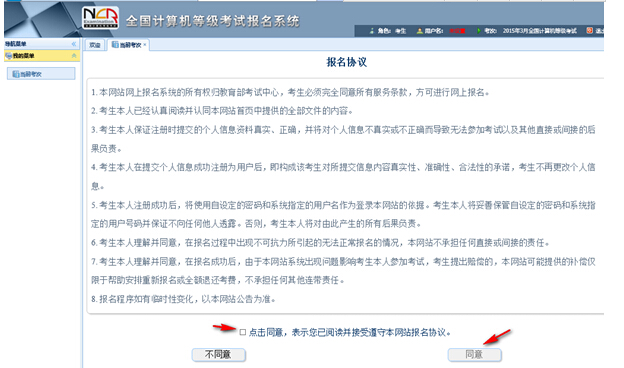The image size is (624, 368).
Task: Click the 2015年3月 exam session text
Action: [x=540, y=31]
